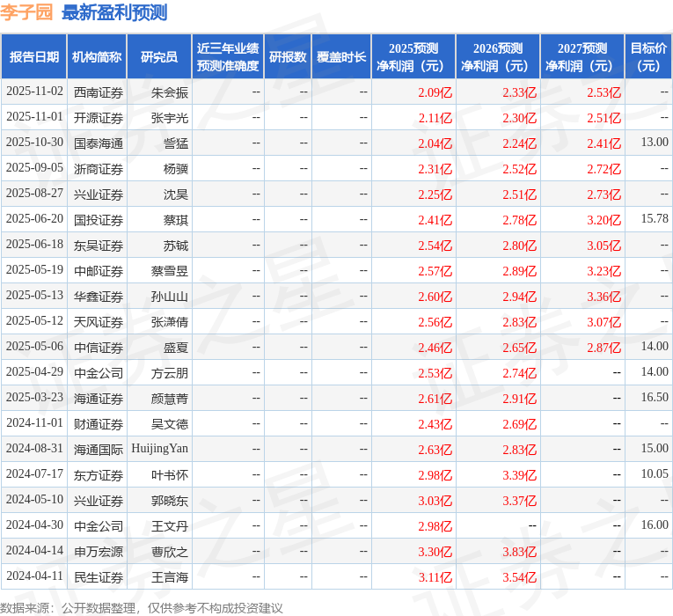
Task: Select the 开源证券 institution cell
Action: click(99, 118)
